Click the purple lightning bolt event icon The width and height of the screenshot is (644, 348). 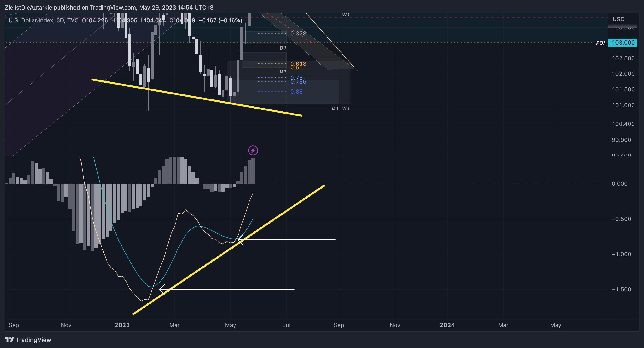tap(253, 150)
